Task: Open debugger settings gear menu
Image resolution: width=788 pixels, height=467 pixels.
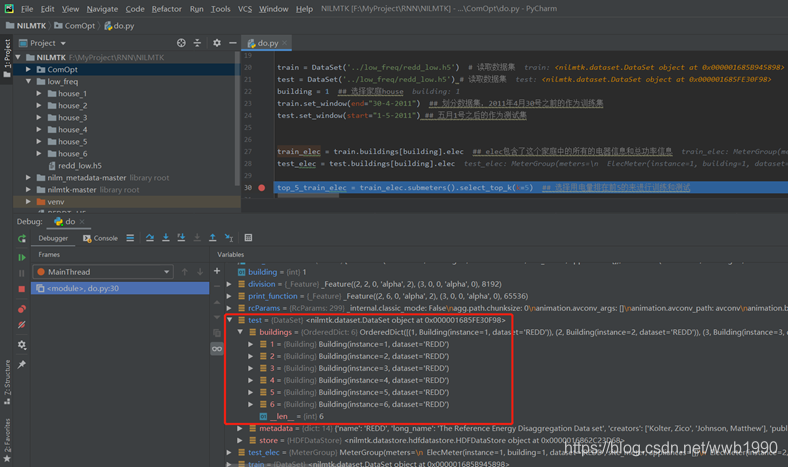Action: (22, 345)
